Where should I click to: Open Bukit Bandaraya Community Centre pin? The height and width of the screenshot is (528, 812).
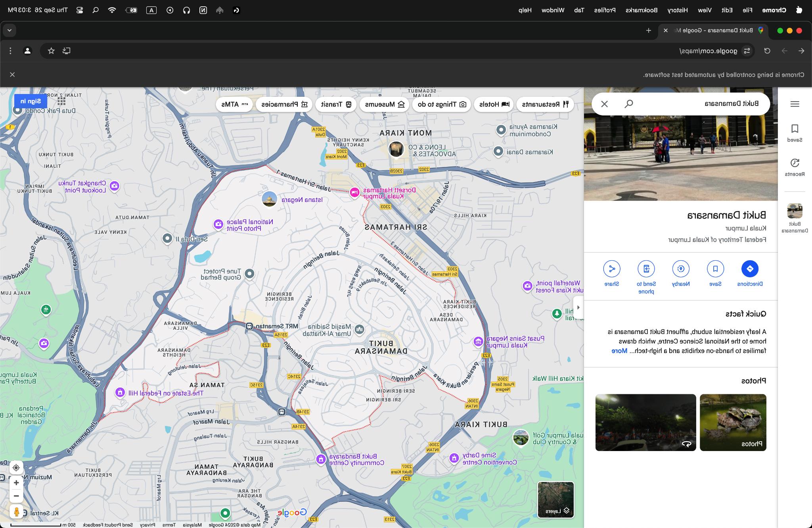tap(321, 459)
